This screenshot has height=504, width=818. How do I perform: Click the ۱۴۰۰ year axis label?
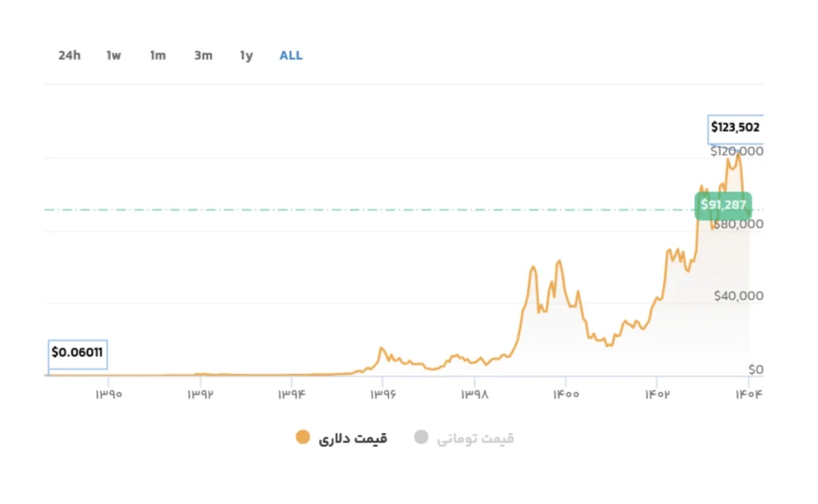pyautogui.click(x=565, y=393)
